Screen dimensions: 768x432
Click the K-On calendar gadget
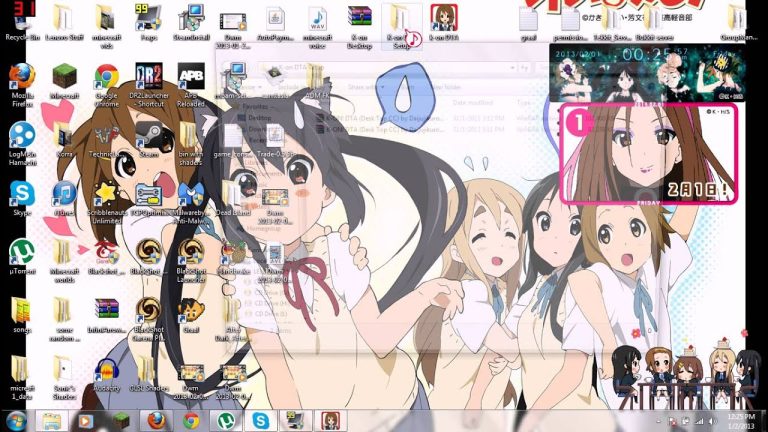pyautogui.click(x=648, y=153)
